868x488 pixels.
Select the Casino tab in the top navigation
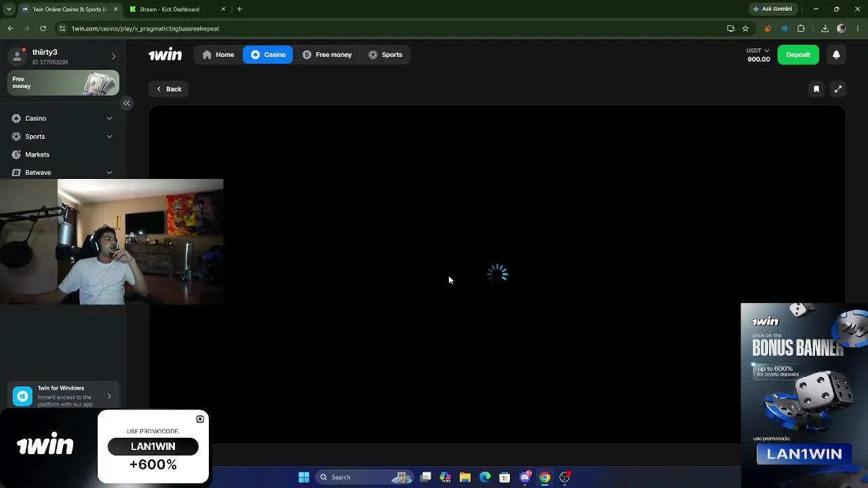(268, 55)
